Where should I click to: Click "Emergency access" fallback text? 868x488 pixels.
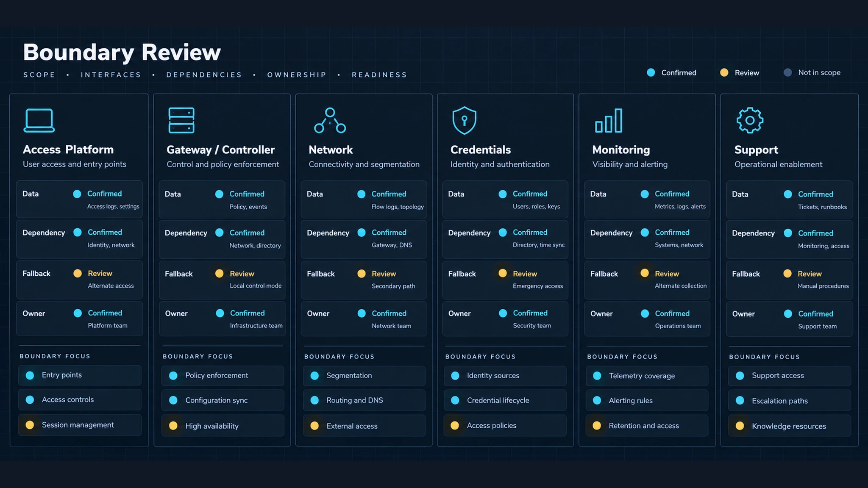click(x=538, y=286)
